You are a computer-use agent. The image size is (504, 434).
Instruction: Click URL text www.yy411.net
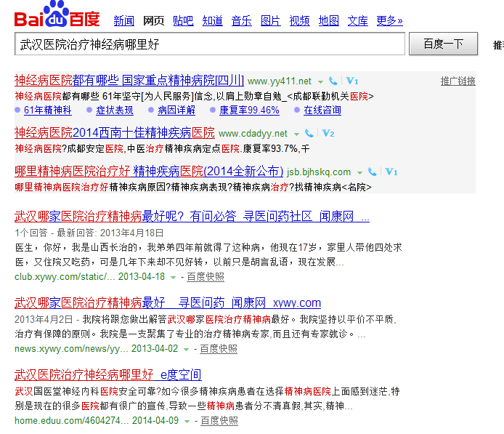(x=280, y=81)
